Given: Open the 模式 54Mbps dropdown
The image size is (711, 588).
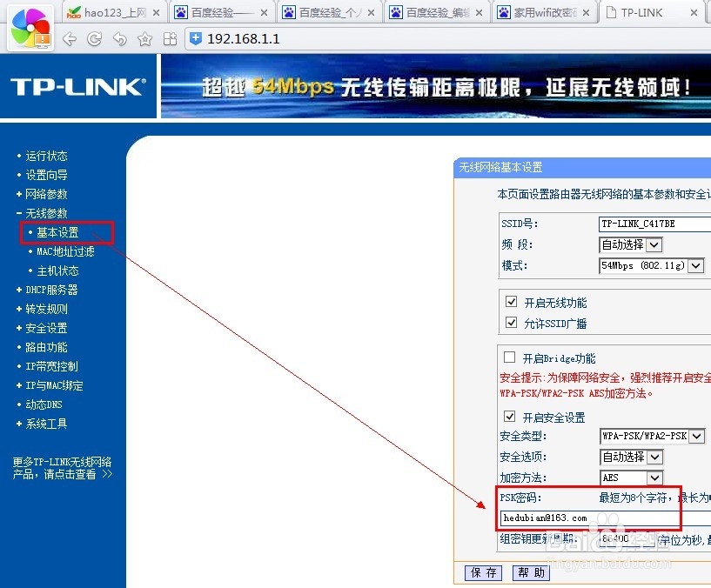Looking at the screenshot, I should (x=652, y=265).
